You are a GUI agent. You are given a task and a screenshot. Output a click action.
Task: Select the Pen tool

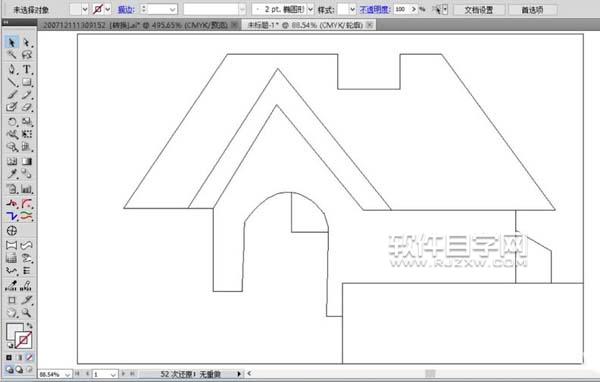(12, 69)
